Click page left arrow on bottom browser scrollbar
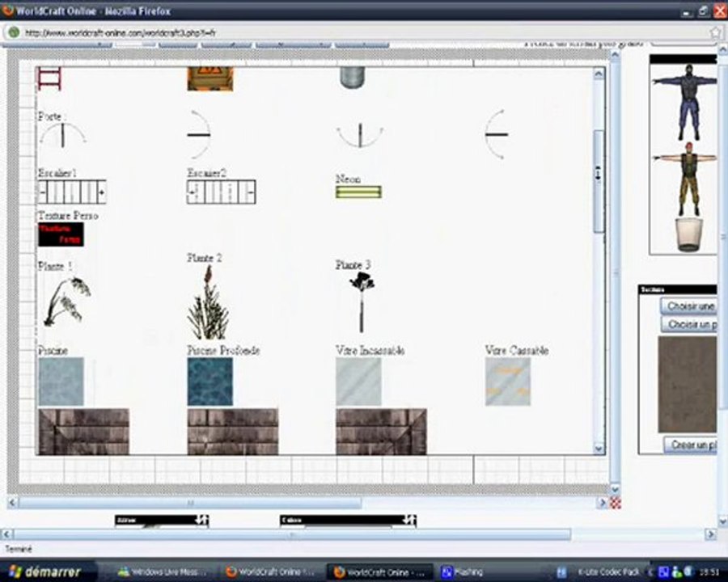The height and width of the screenshot is (582, 728). point(6,534)
